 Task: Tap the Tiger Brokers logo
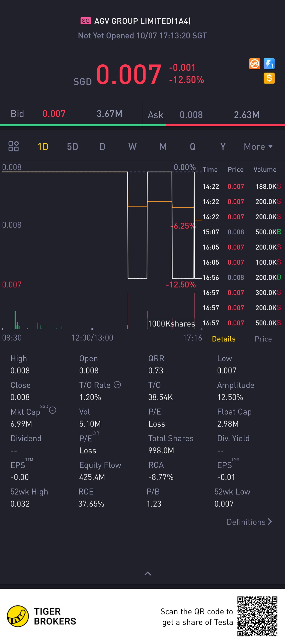click(18, 616)
